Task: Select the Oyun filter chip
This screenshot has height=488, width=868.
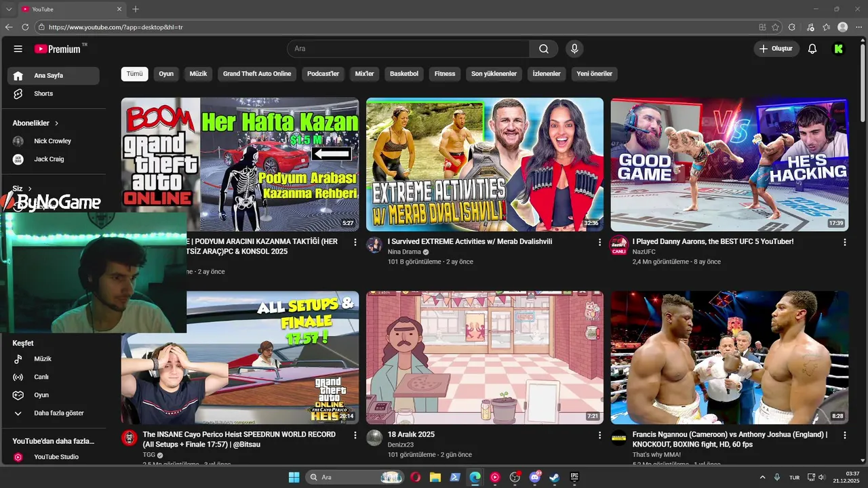Action: tap(166, 74)
